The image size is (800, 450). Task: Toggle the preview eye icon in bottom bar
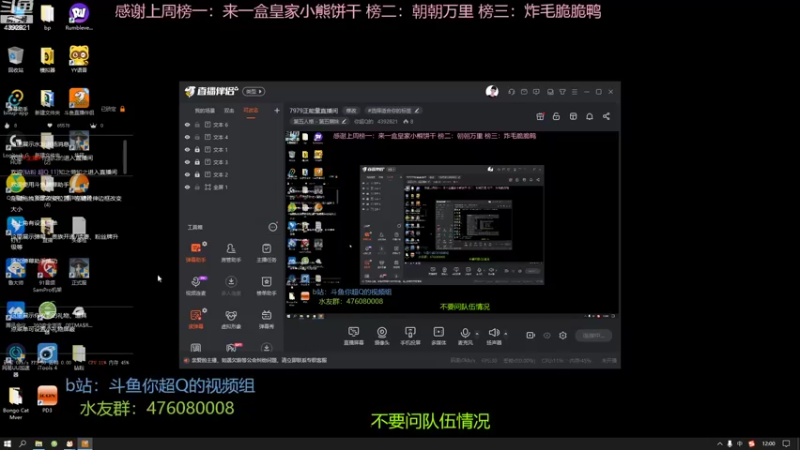[x=547, y=335]
